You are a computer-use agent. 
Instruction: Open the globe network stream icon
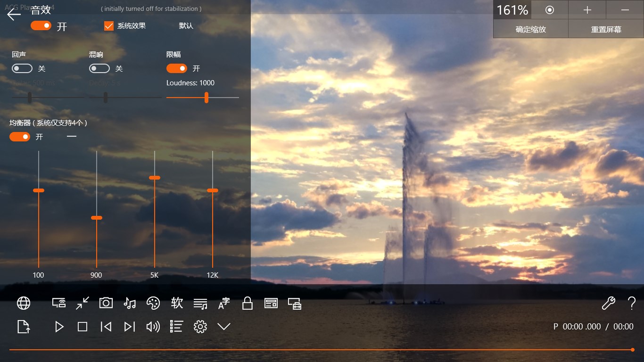(x=24, y=303)
